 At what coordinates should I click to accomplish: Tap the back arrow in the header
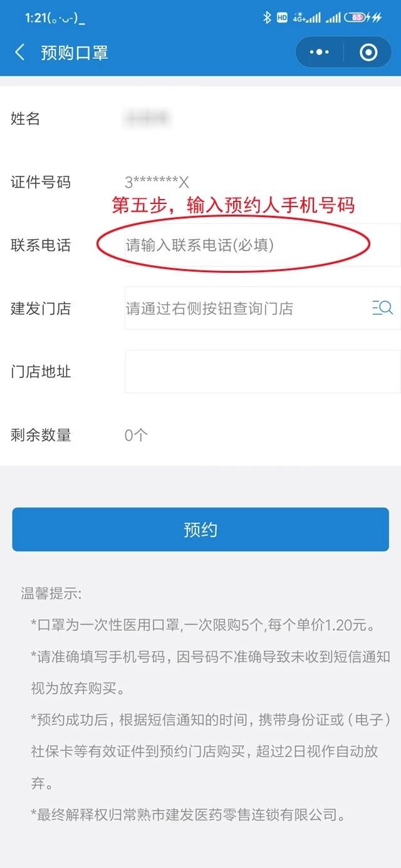(x=20, y=53)
